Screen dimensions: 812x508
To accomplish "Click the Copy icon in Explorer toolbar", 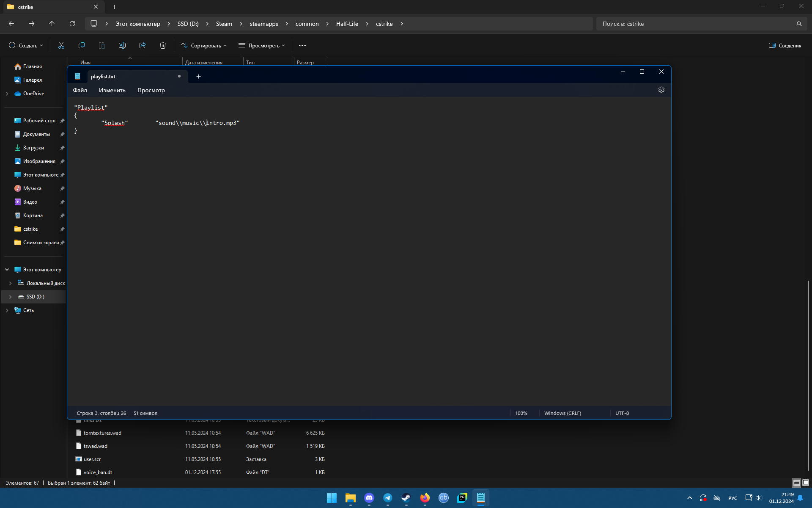I will pos(82,45).
